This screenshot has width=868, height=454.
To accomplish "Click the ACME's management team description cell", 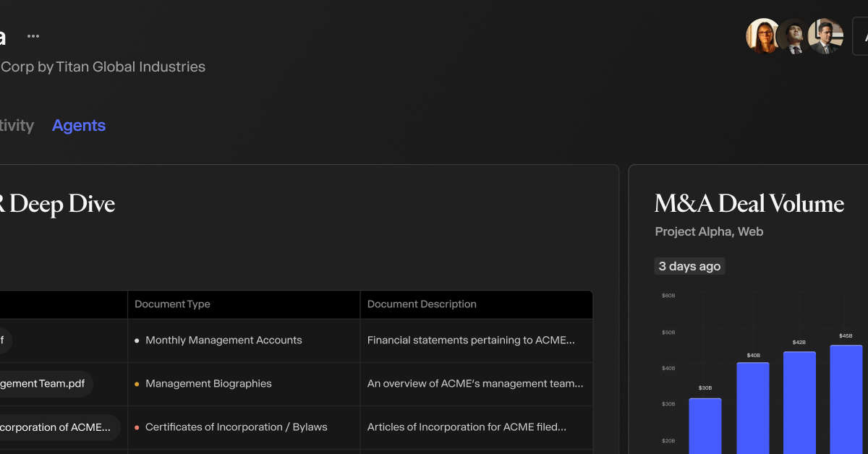I will (x=476, y=384).
